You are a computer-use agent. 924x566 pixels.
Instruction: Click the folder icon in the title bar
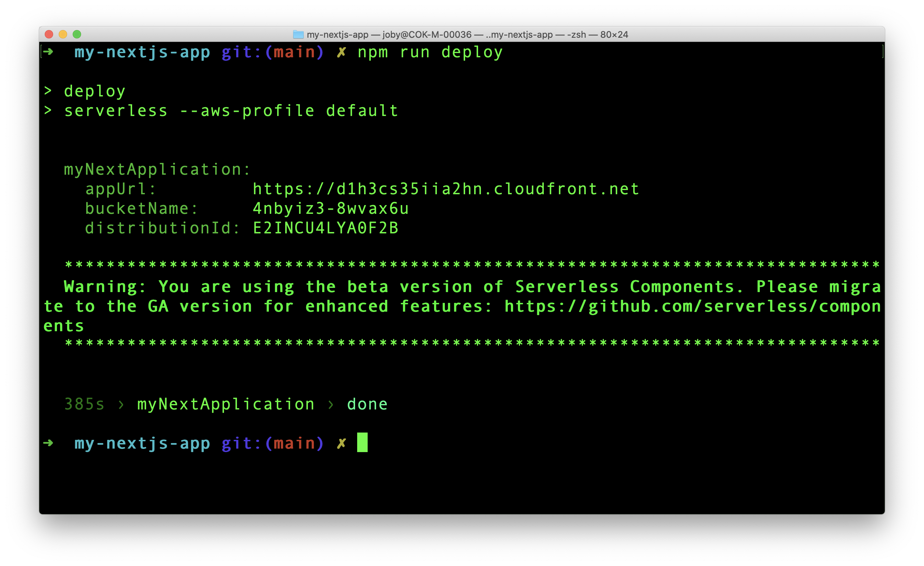(298, 35)
